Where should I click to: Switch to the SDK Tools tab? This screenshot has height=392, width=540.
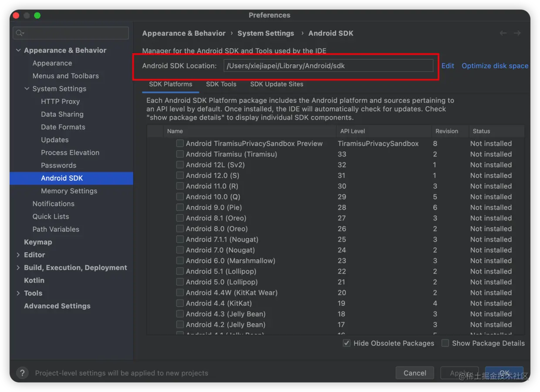click(221, 84)
